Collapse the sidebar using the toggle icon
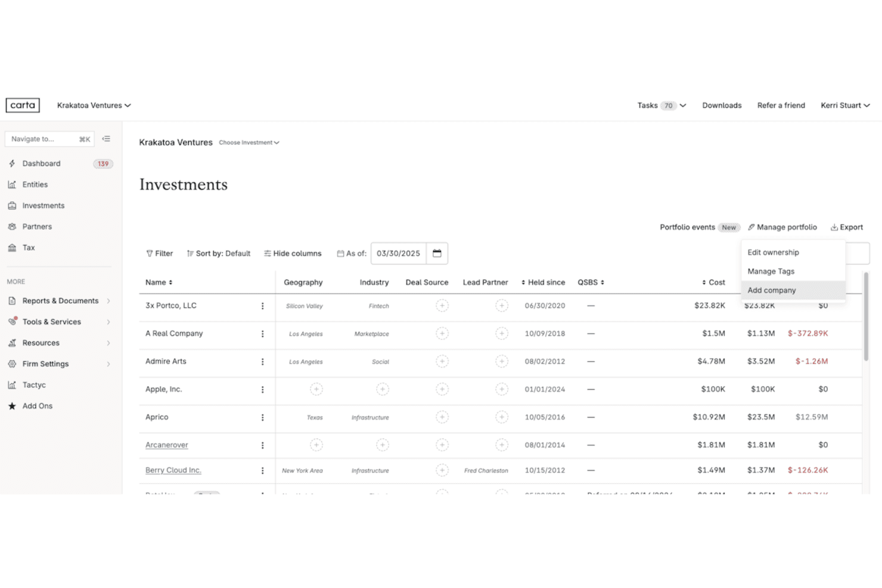882x588 pixels. [106, 139]
